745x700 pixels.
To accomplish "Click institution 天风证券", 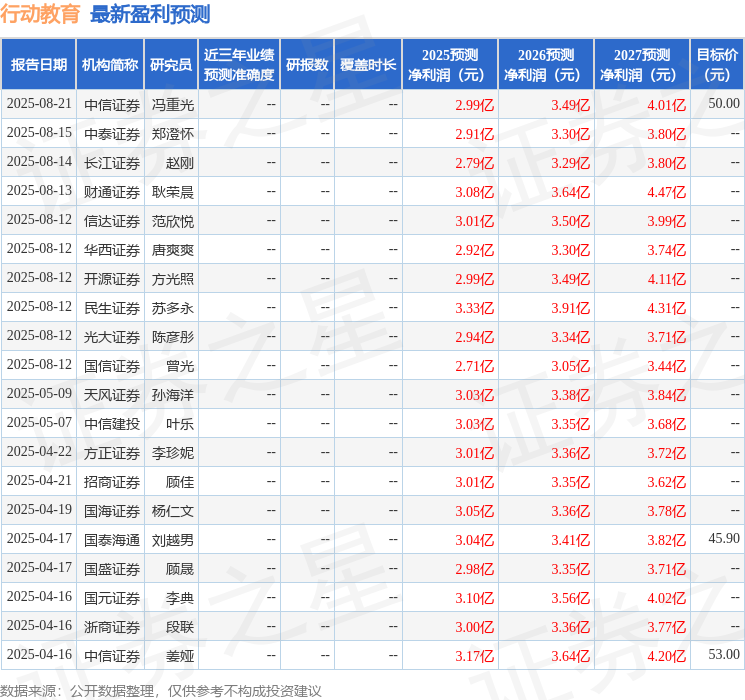I will [x=112, y=394].
